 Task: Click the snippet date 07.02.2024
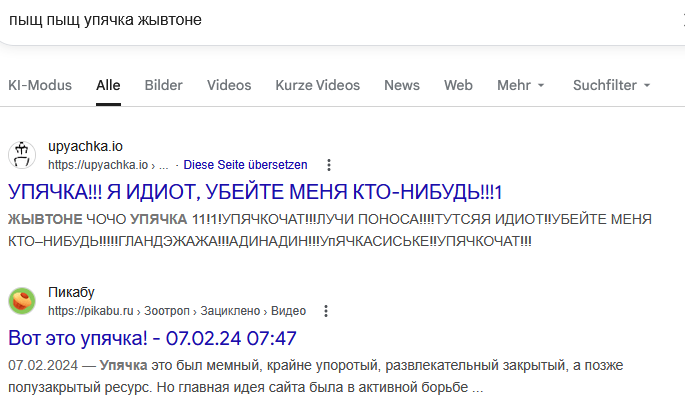tap(43, 365)
